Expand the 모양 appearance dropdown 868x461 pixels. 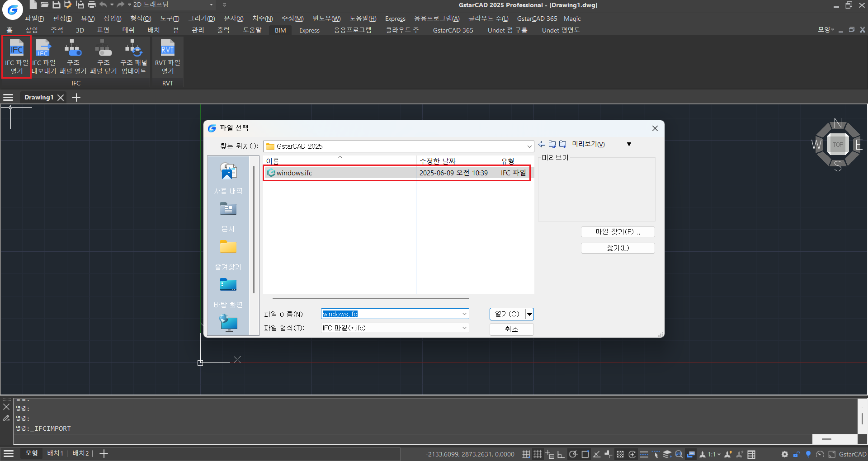click(x=826, y=30)
